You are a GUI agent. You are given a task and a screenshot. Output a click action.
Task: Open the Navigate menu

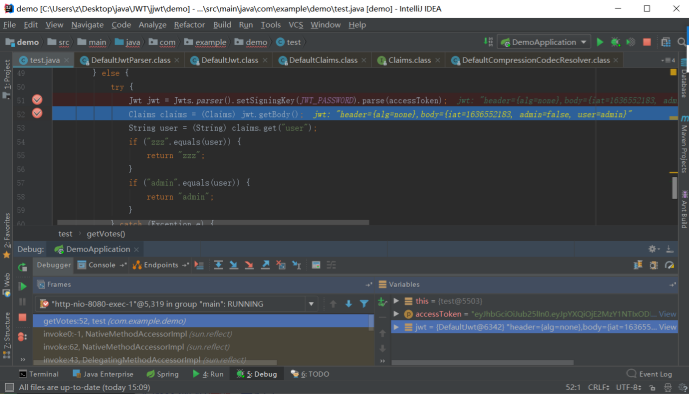(87, 25)
